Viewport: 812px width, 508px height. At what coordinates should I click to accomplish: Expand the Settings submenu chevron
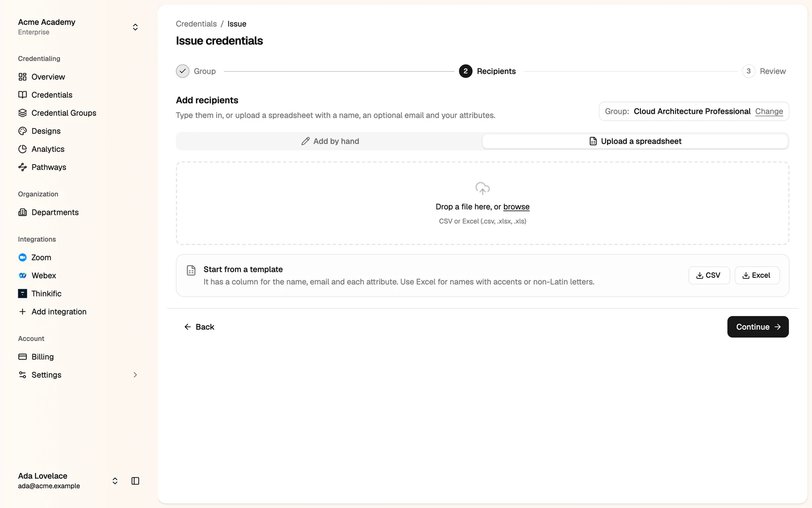pos(135,375)
